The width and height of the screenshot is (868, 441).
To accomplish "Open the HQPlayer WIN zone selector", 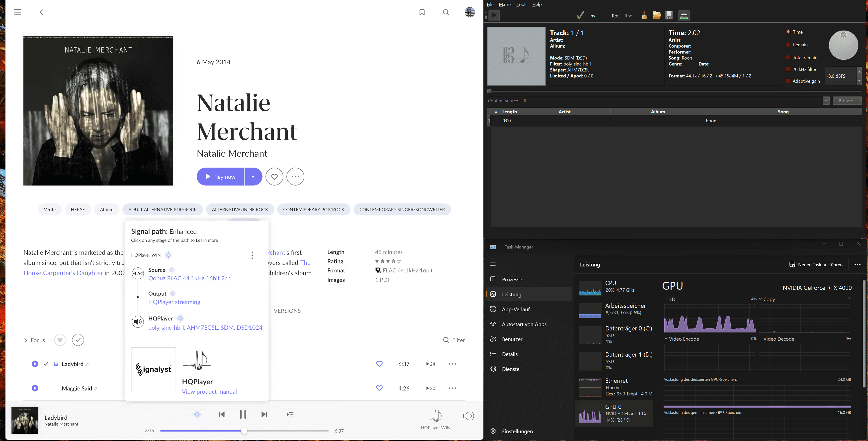I will coord(435,420).
